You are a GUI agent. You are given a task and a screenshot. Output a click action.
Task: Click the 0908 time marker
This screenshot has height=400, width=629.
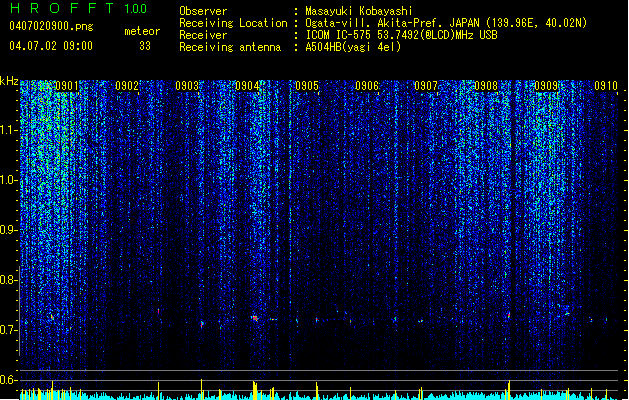486,86
